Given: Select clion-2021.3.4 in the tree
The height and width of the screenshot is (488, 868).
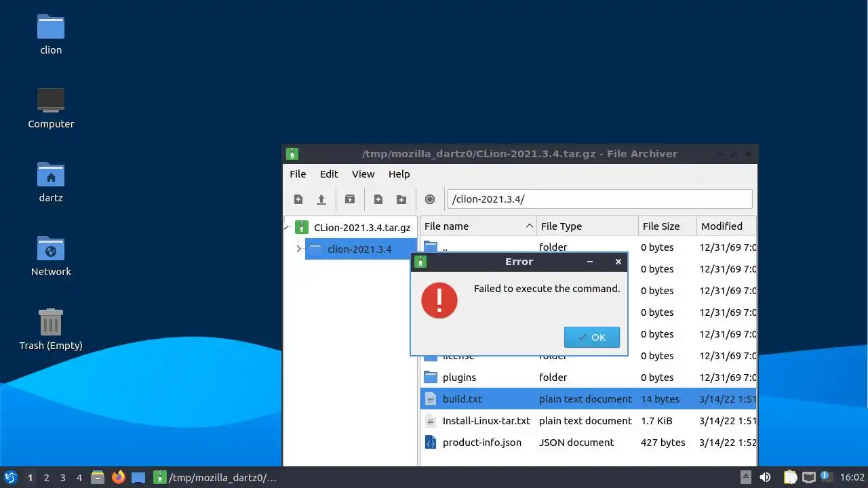Looking at the screenshot, I should [x=359, y=249].
